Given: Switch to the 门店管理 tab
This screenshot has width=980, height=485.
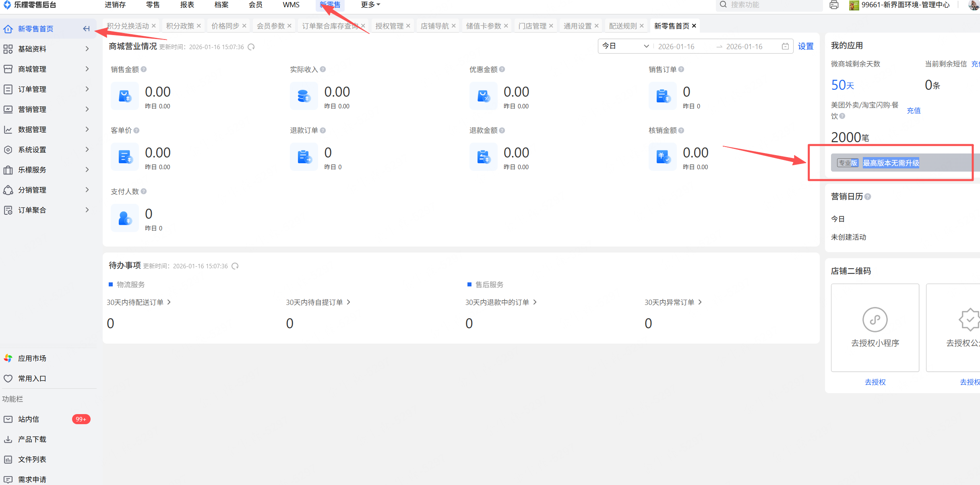Looking at the screenshot, I should pos(532,26).
